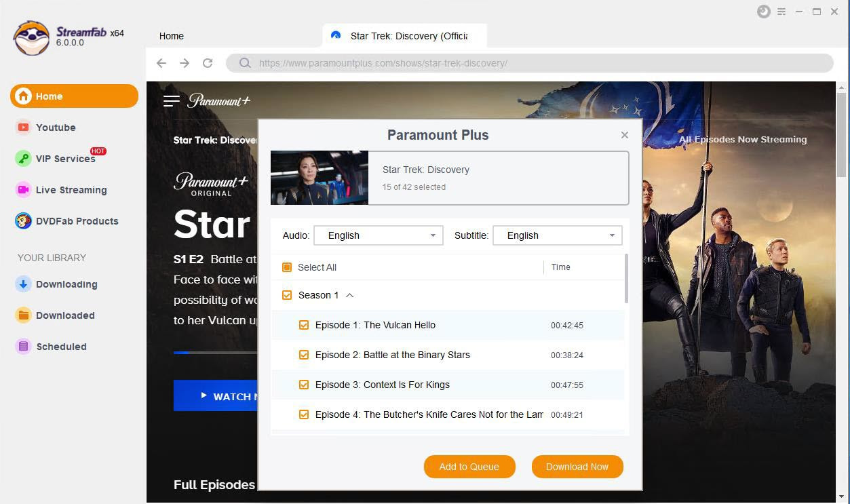Refresh the Paramount Plus page
Image resolution: width=850 pixels, height=504 pixels.
(208, 62)
